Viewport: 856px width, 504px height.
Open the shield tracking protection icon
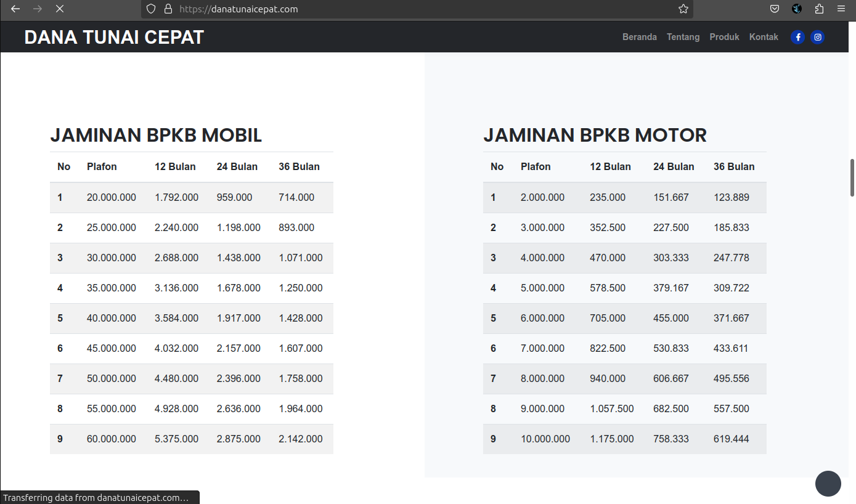152,9
